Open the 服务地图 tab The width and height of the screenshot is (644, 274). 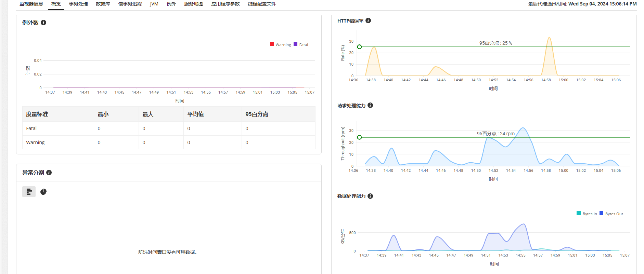point(194,4)
